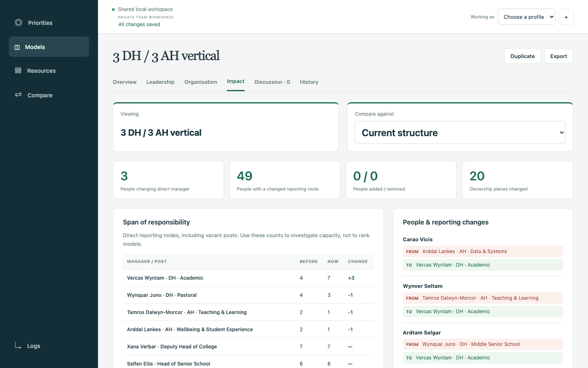Image resolution: width=588 pixels, height=368 pixels.
Task: Click the Models panel icon in sidebar
Action: click(x=17, y=47)
